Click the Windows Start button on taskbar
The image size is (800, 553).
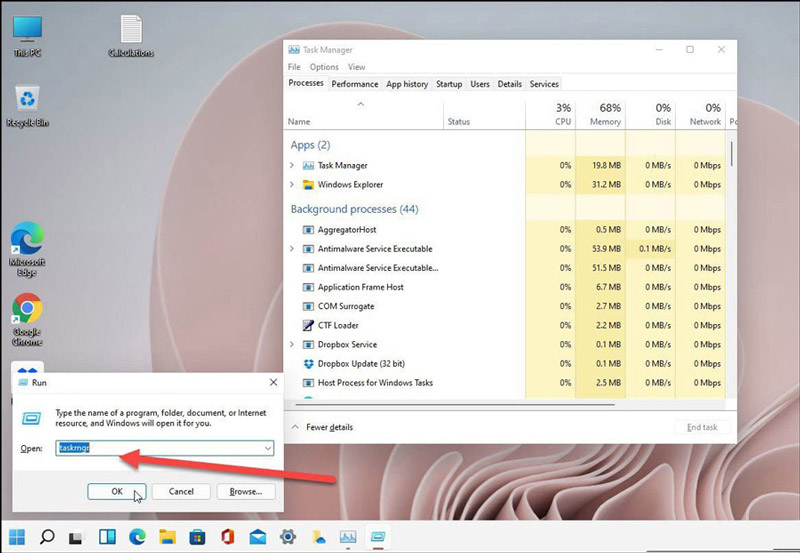click(x=17, y=536)
